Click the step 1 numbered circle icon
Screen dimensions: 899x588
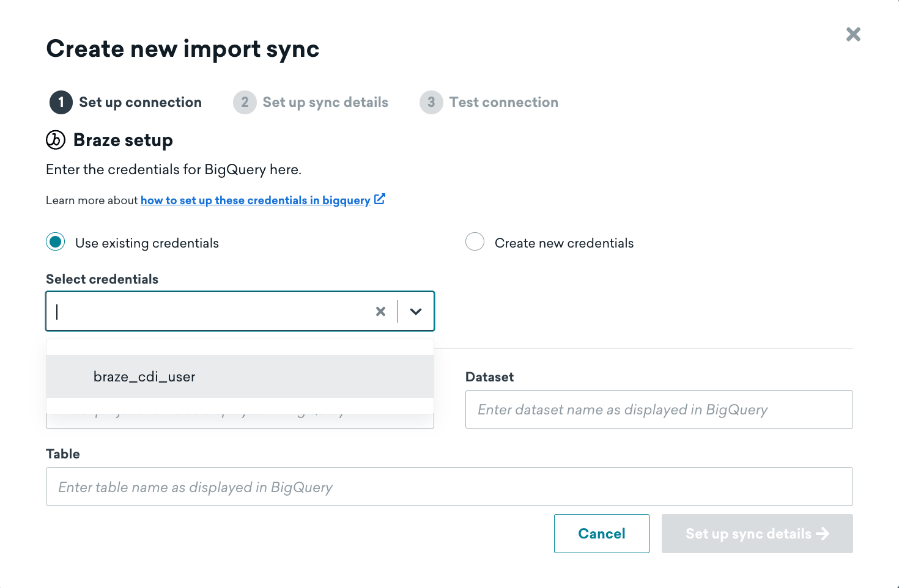(x=60, y=102)
